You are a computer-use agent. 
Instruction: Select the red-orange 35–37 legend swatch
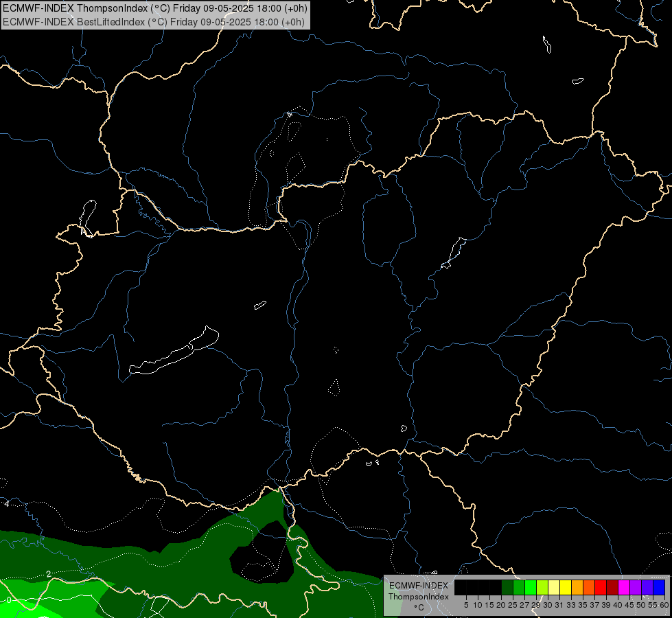click(589, 587)
